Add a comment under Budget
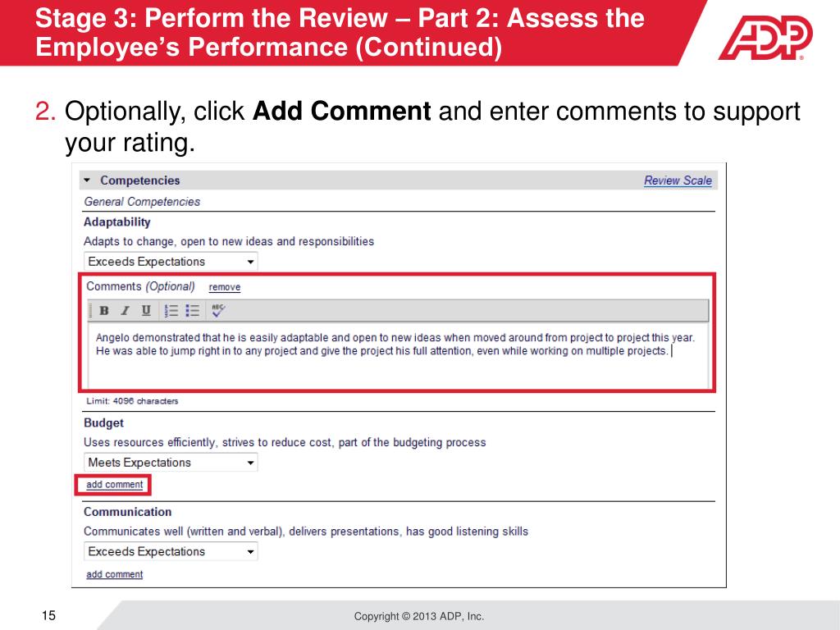840x630 pixels. click(x=115, y=484)
